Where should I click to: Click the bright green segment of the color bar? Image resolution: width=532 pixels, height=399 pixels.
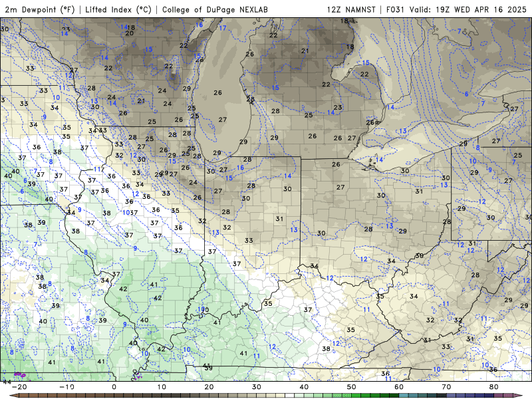tap(356, 396)
